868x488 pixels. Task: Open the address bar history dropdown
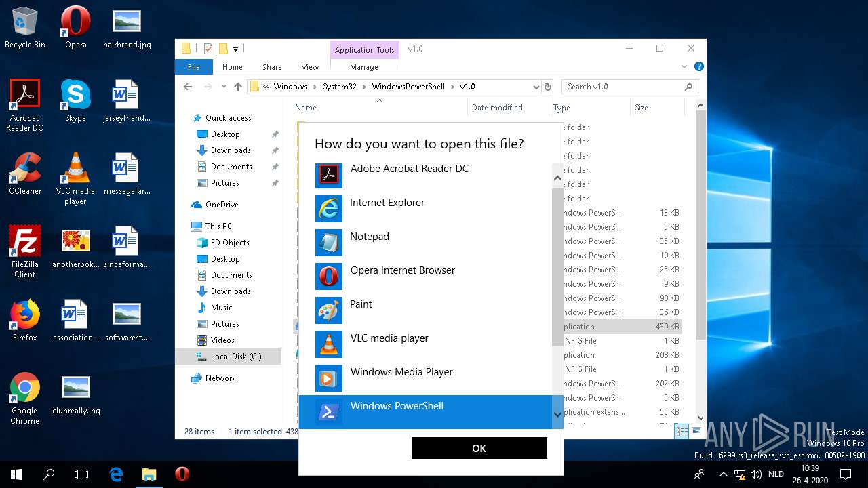point(536,87)
